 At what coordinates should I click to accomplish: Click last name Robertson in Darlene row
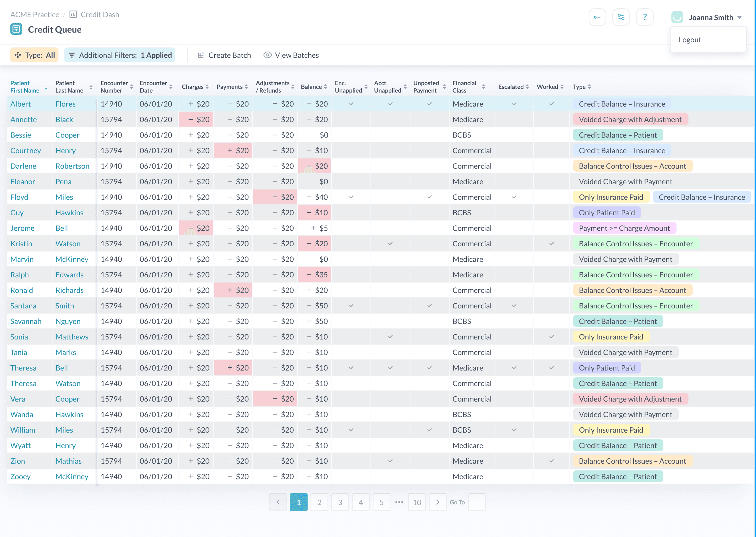tap(72, 166)
